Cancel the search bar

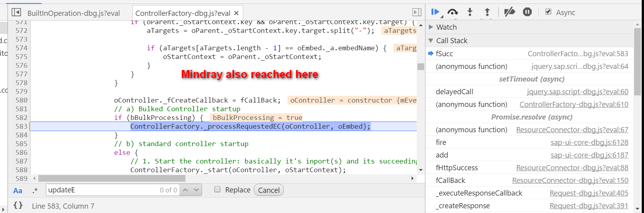click(x=269, y=190)
